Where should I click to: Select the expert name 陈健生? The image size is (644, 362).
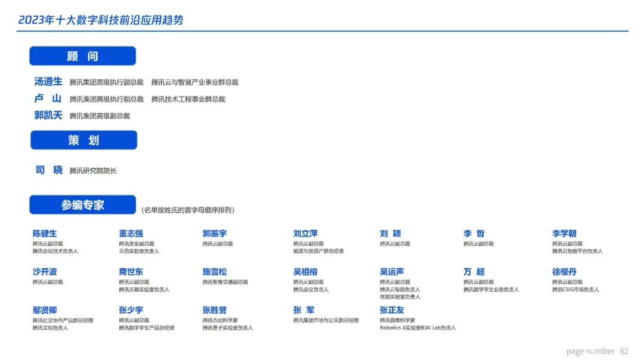tap(45, 233)
